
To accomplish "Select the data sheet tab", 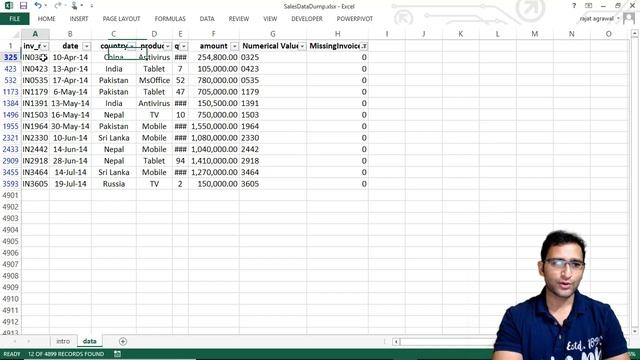I will 89,341.
